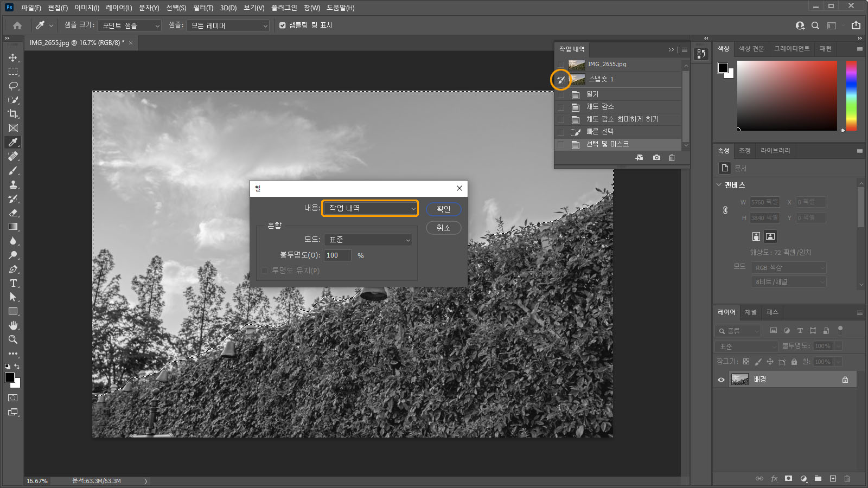Open the 8비트/채널 dropdown

coord(788,282)
